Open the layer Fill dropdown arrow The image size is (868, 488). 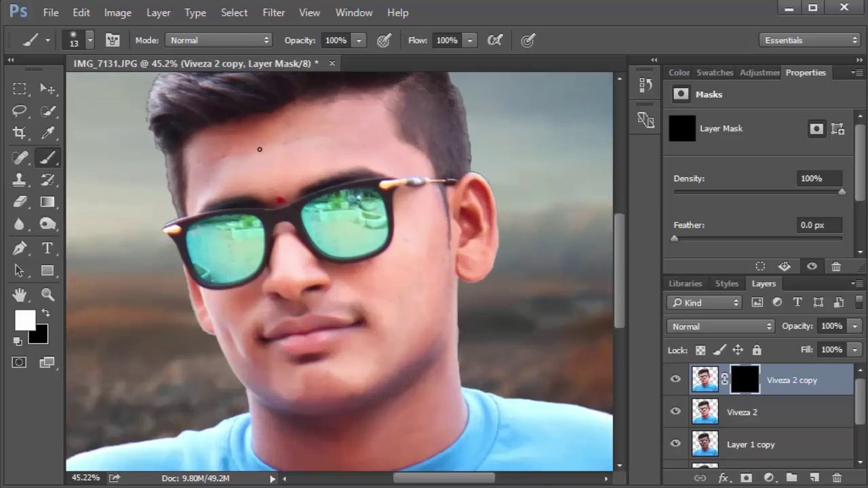854,350
